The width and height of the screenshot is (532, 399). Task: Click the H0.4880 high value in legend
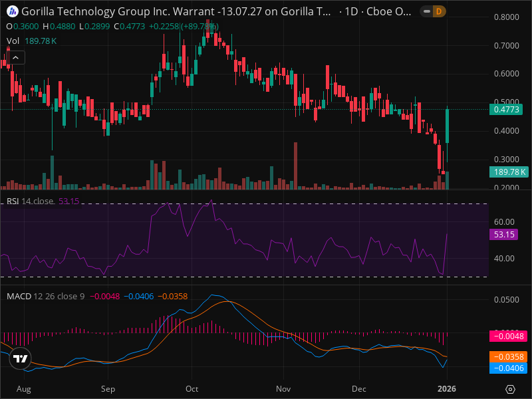click(x=59, y=27)
